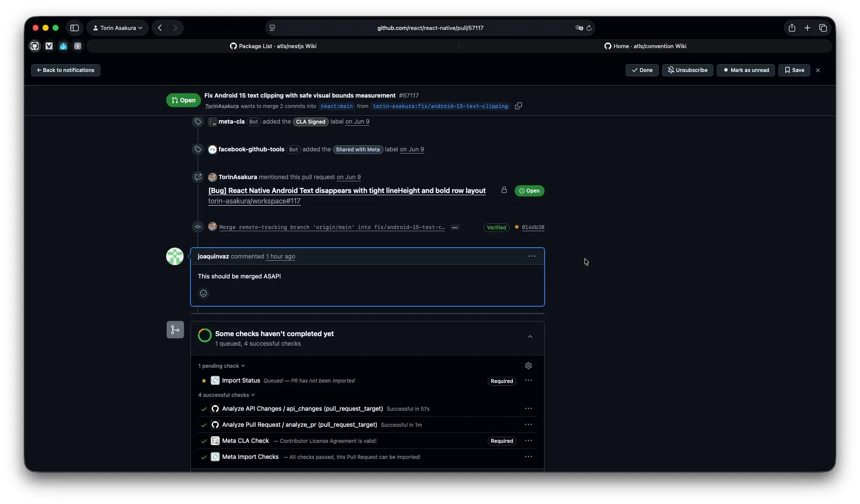This screenshot has height=504, width=860.
Task: Click Back to notifications
Action: pos(66,70)
